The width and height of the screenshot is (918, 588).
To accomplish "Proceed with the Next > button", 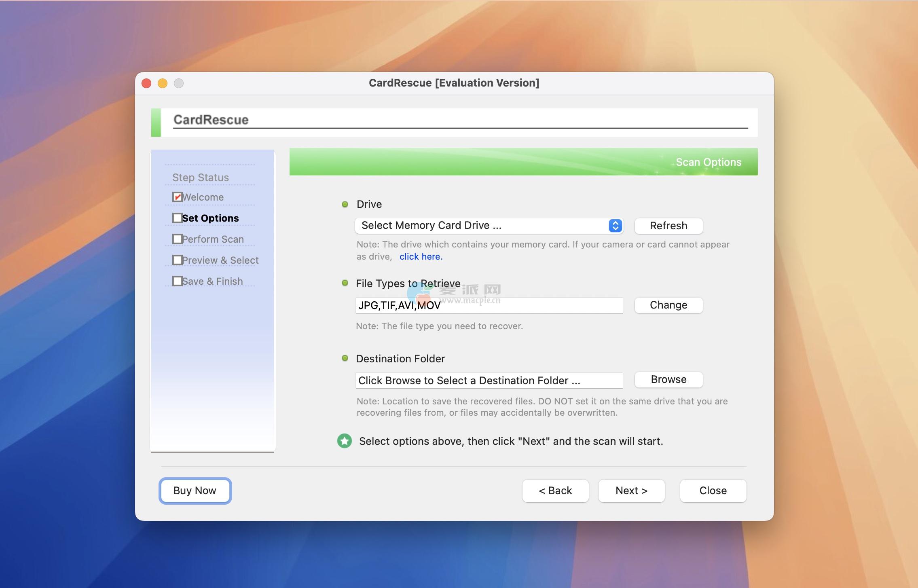I will 631,491.
